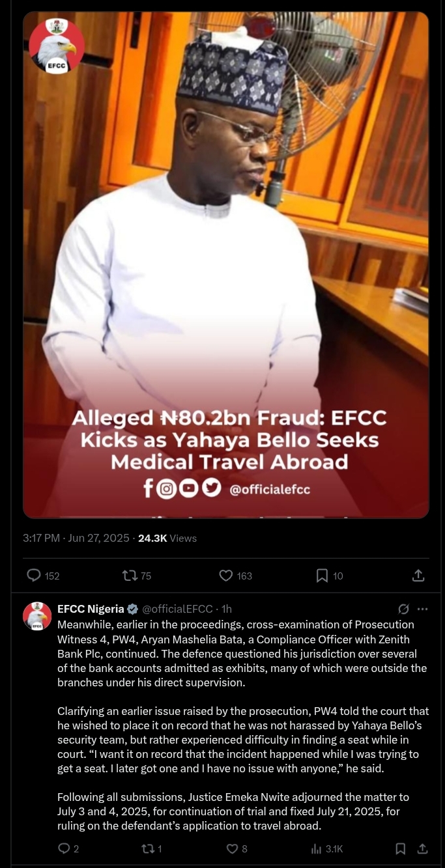This screenshot has height=868, width=445.
Task: Click the share icon on the main post
Action: click(418, 576)
